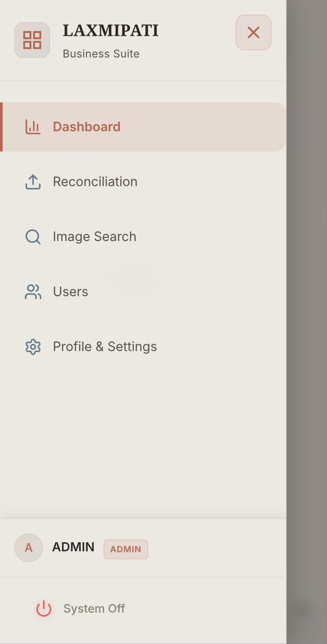The image size is (327, 644).
Task: Open Image Search from the navigation
Action: [x=95, y=237]
